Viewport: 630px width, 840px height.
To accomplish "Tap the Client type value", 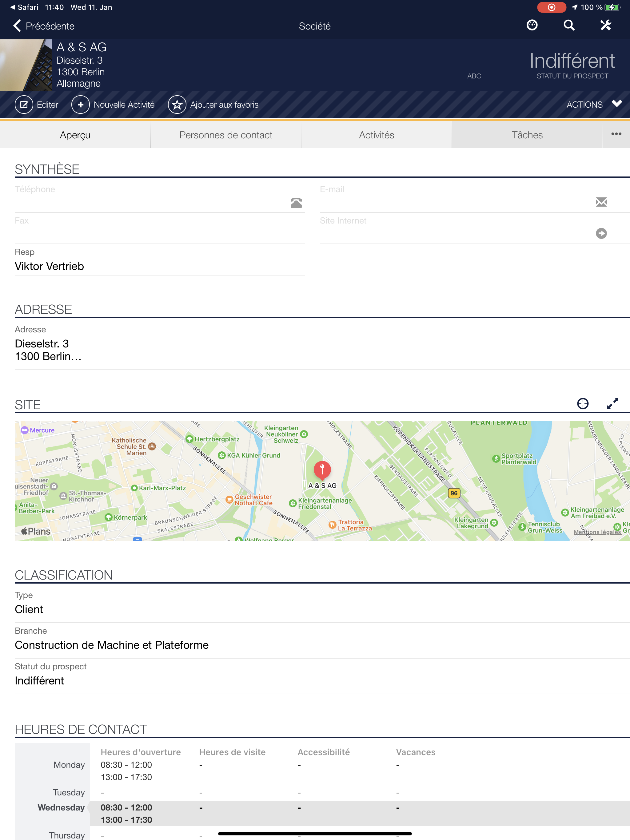I will pyautogui.click(x=29, y=609).
